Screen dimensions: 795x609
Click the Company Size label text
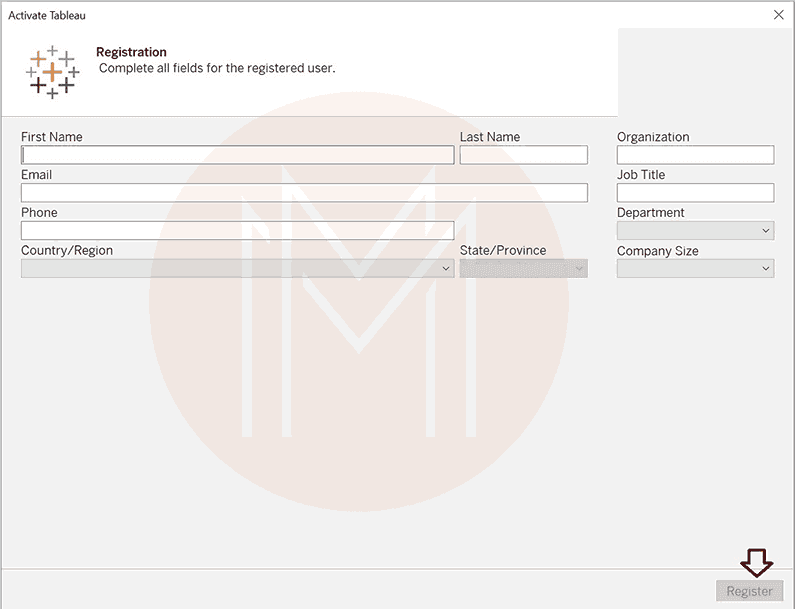pos(657,251)
